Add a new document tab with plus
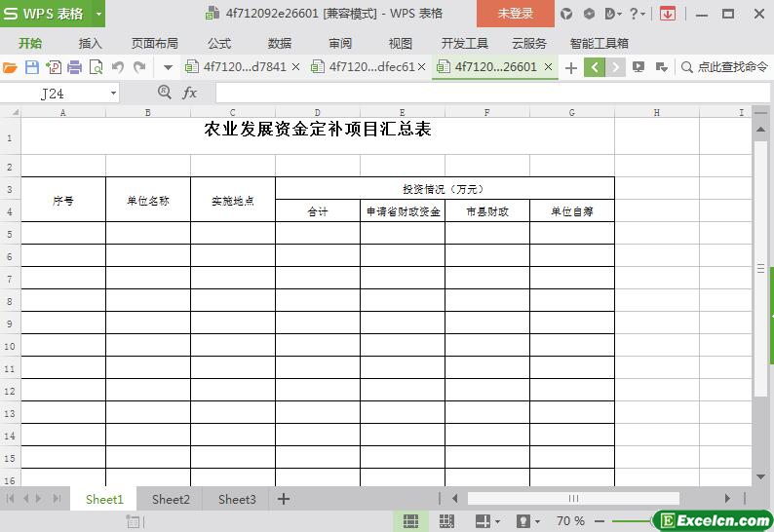 point(571,67)
